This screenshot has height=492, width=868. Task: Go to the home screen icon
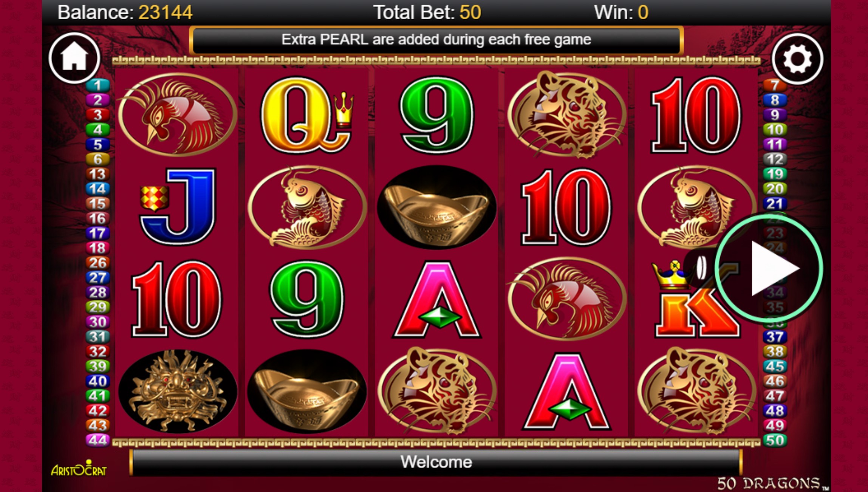pos(74,58)
